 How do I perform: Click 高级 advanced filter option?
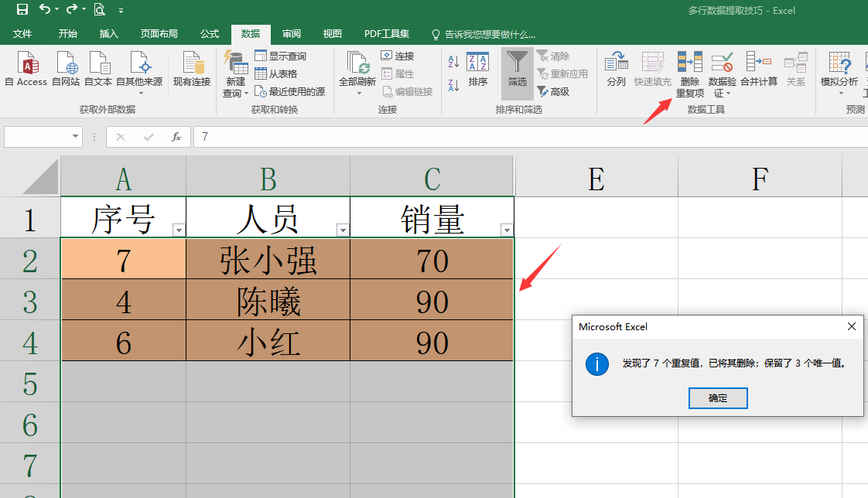click(553, 91)
